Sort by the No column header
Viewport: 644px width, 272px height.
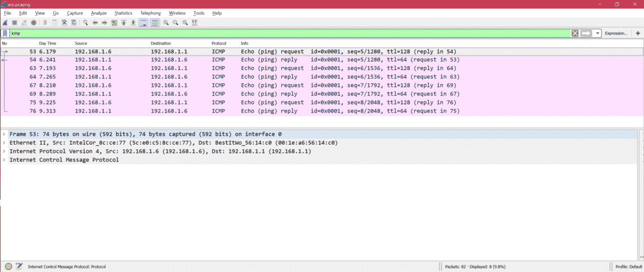pyautogui.click(x=19, y=43)
